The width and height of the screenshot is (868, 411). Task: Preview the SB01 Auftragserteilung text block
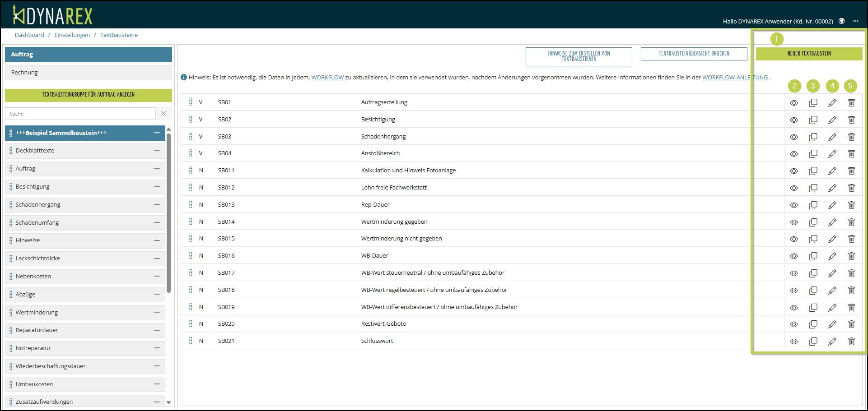pos(793,103)
